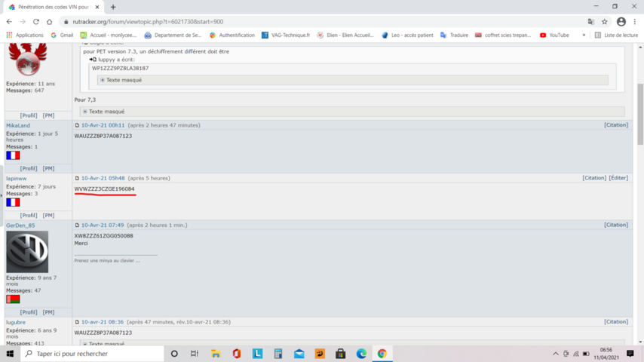Show hidden system tray icons
Screen dimensions: 644x362
[x=555, y=354]
